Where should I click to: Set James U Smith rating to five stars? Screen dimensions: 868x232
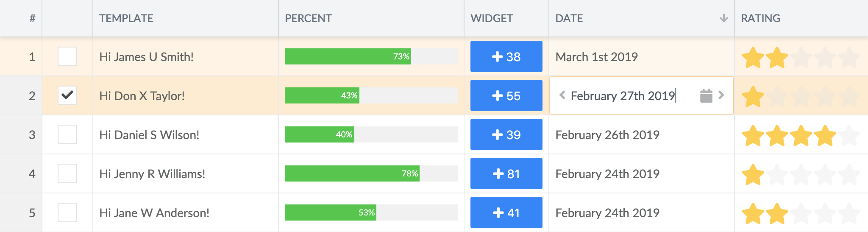pyautogui.click(x=849, y=57)
